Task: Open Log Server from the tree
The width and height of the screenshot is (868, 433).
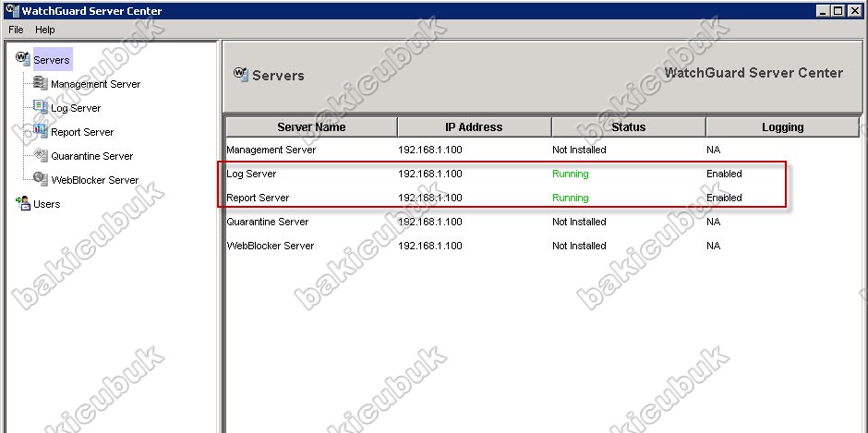Action: tap(76, 108)
